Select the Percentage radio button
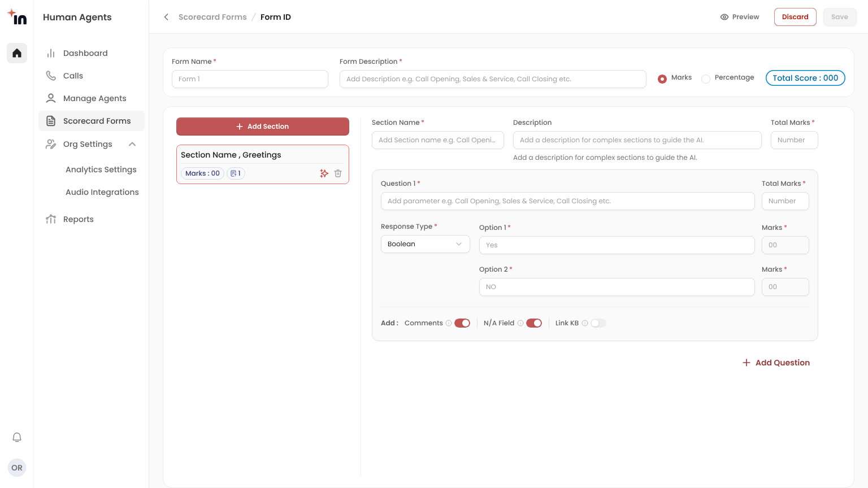 (x=706, y=79)
